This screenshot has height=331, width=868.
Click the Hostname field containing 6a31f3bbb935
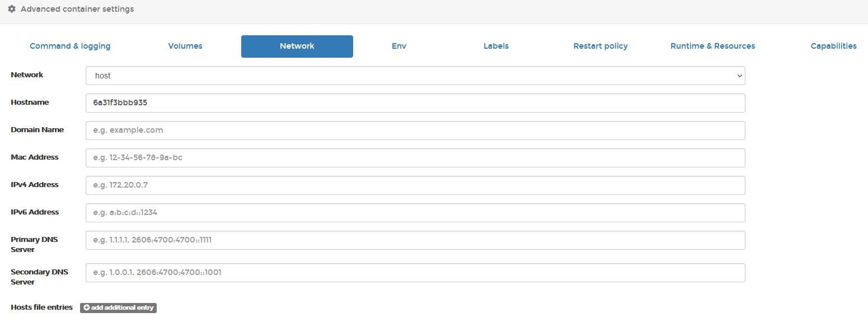(x=415, y=103)
